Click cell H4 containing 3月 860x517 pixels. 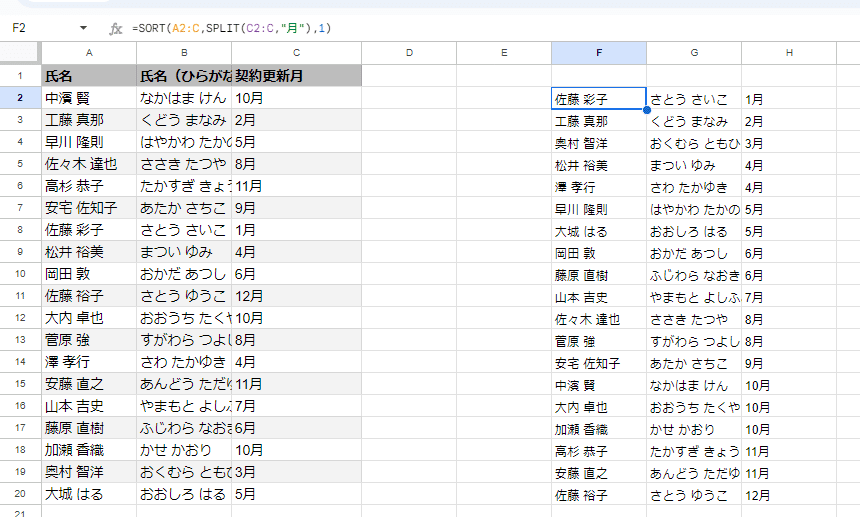(x=789, y=143)
